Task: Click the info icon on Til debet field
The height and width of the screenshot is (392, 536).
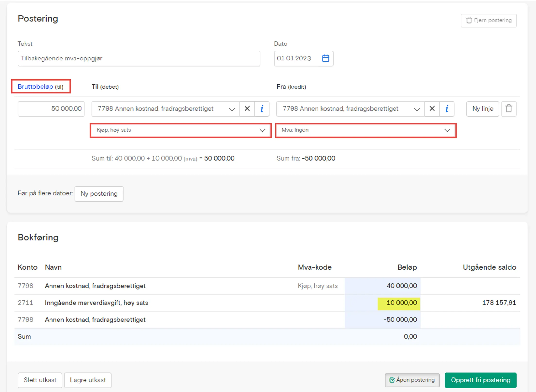Action: coord(263,109)
